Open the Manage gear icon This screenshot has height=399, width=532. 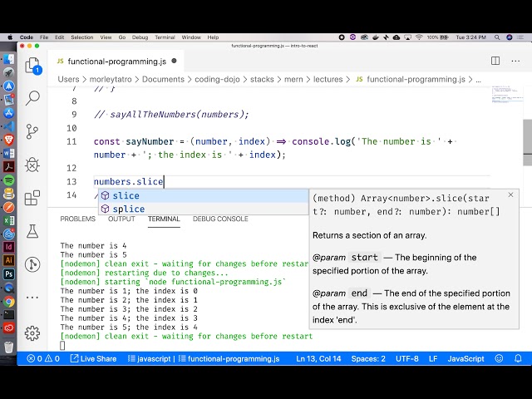click(x=32, y=333)
